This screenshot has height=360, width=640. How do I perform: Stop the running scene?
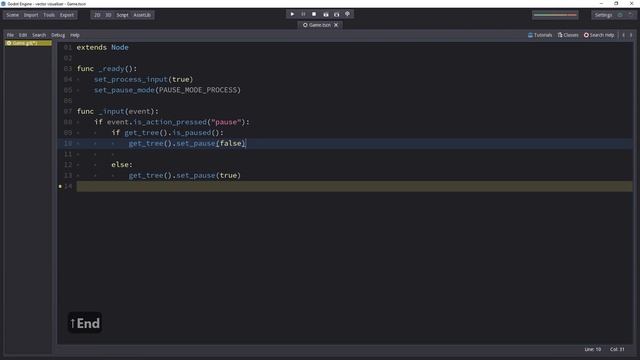314,14
